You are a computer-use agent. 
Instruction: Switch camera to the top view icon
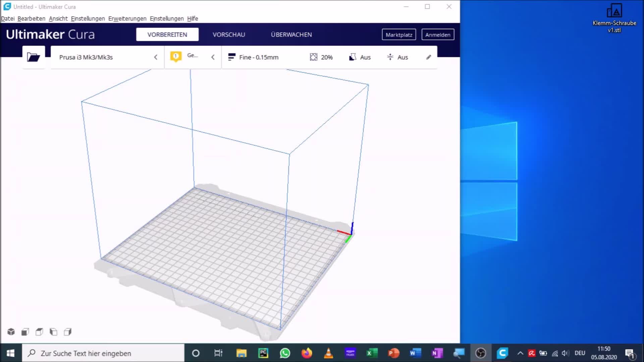pos(39,332)
